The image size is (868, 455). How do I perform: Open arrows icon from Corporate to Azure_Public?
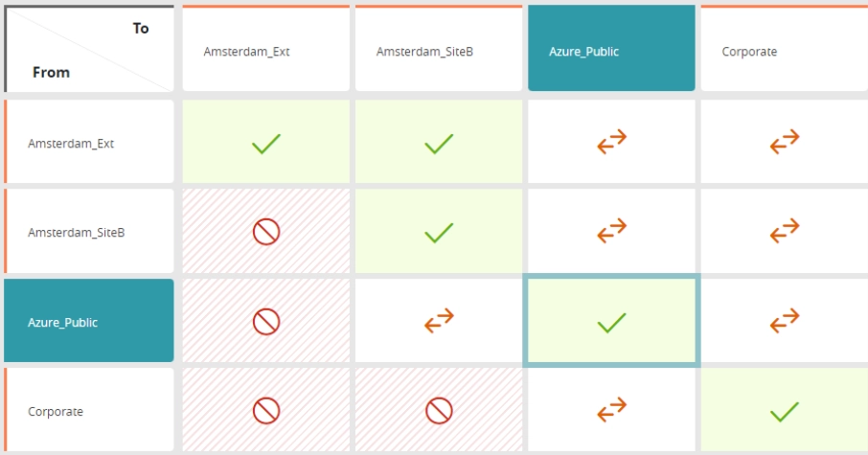coord(611,410)
